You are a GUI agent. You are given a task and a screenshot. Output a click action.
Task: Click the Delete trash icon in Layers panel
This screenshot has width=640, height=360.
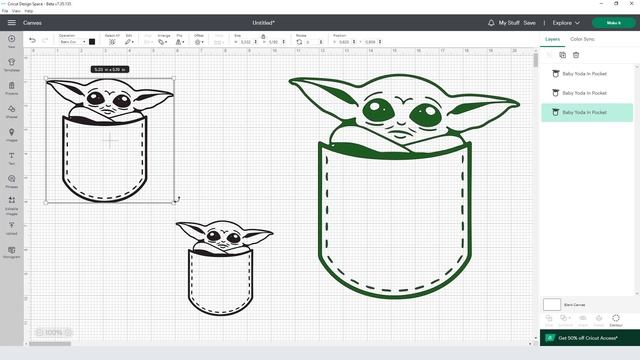576,55
